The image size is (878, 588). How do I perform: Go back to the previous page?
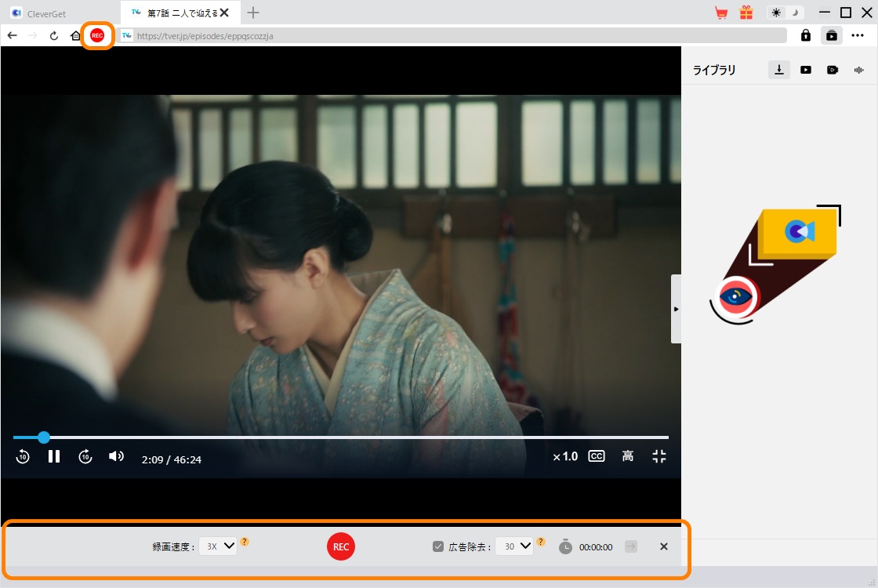[x=13, y=36]
